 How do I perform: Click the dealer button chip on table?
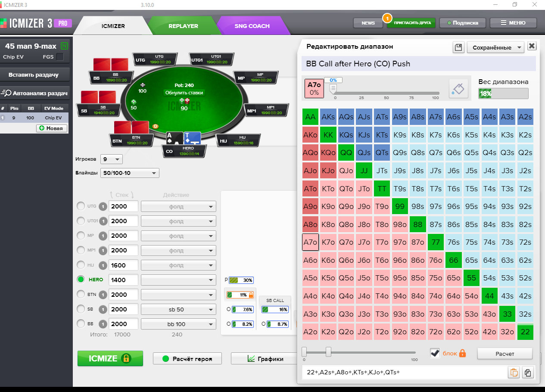pos(156,126)
